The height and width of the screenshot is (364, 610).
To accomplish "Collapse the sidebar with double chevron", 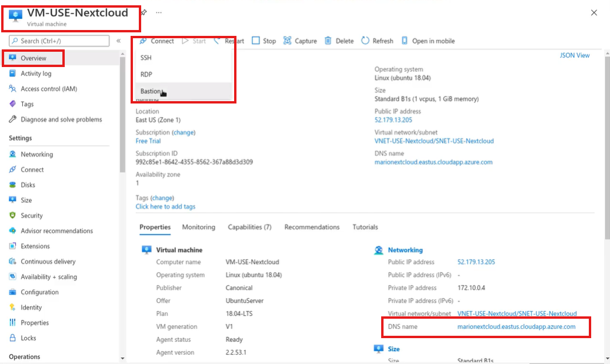I will click(x=118, y=41).
